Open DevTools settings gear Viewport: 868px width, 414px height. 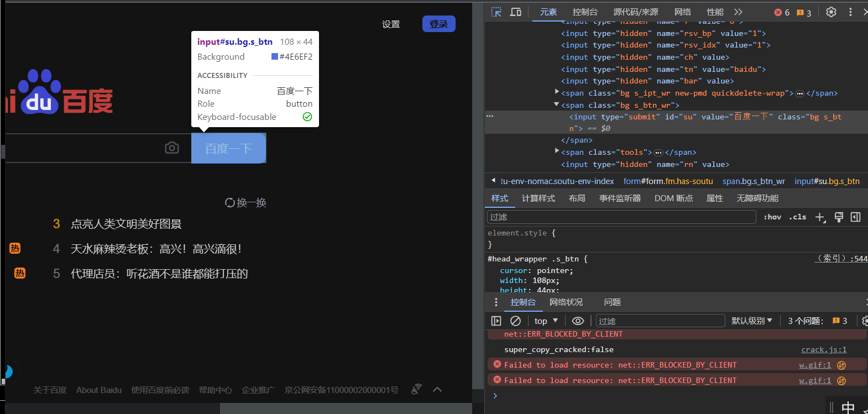point(831,12)
